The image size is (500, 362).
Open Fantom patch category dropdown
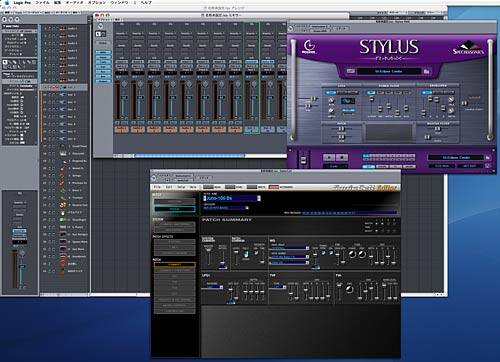(247, 208)
